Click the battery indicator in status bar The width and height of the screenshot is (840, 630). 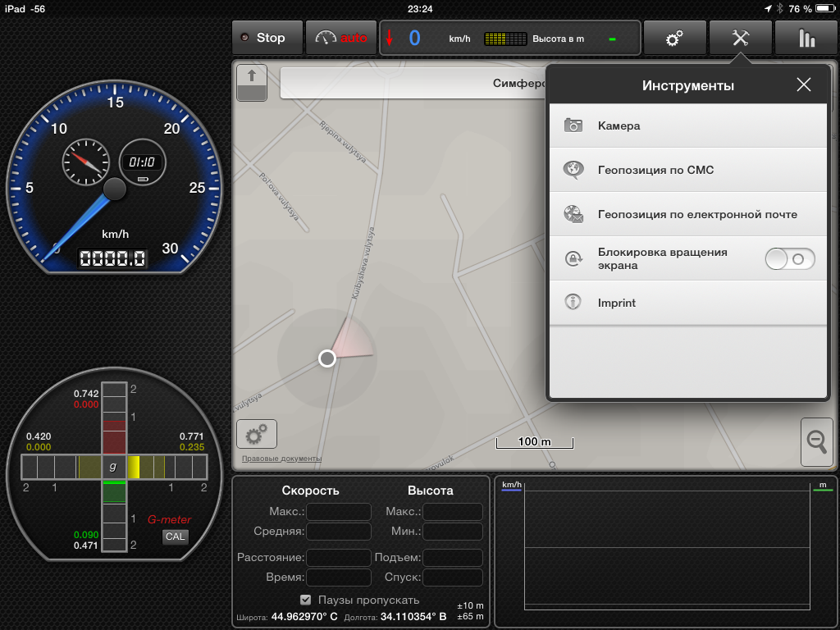pyautogui.click(x=825, y=8)
